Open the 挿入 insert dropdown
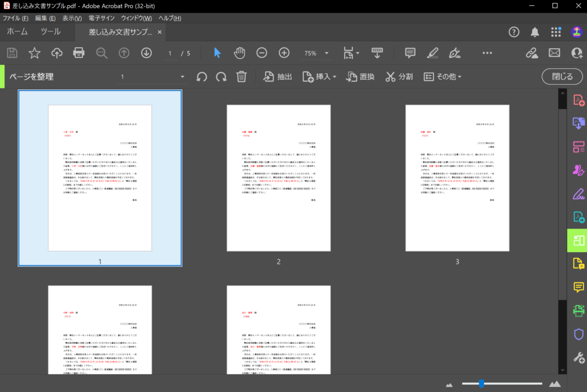This screenshot has height=392, width=587. pos(319,76)
